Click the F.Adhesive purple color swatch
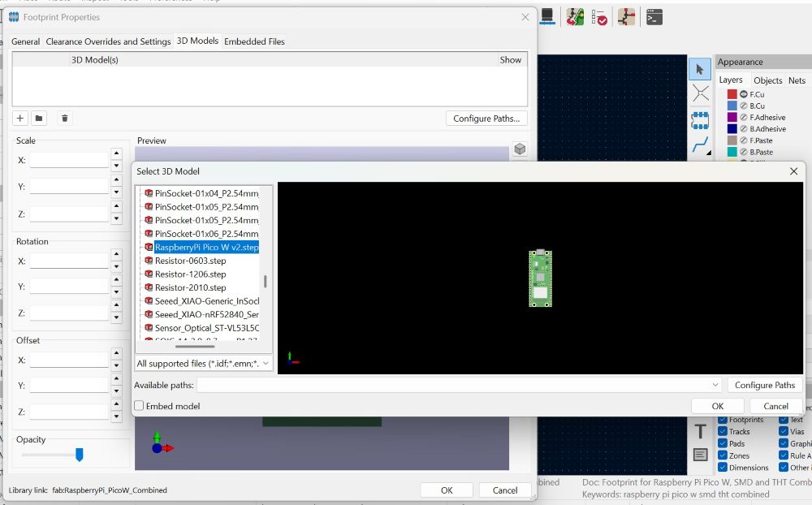Screen dimensions: 812x505 tap(732, 117)
